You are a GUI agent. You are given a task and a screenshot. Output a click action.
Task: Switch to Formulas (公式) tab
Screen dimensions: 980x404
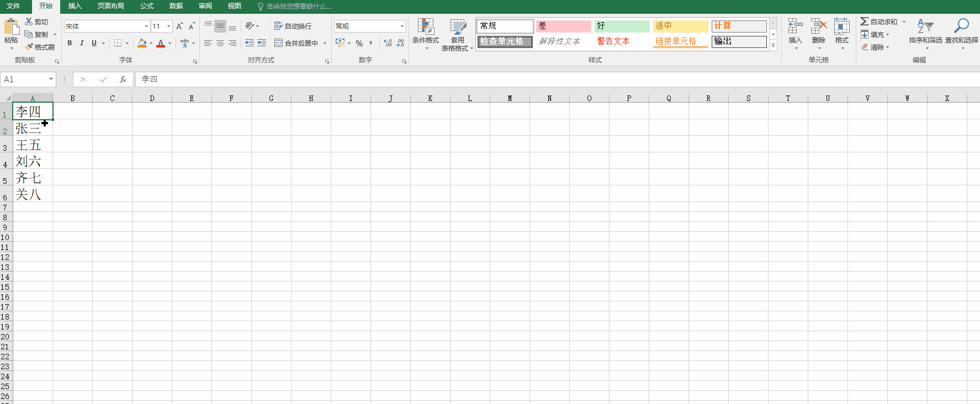point(147,6)
